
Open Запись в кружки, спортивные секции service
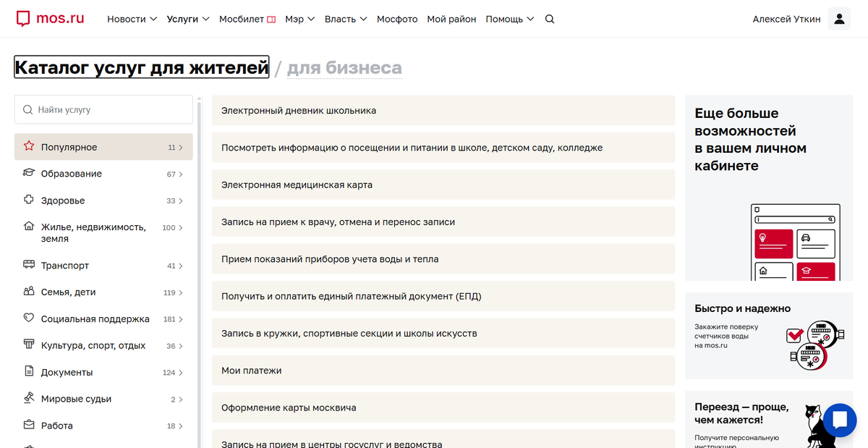coord(443,334)
